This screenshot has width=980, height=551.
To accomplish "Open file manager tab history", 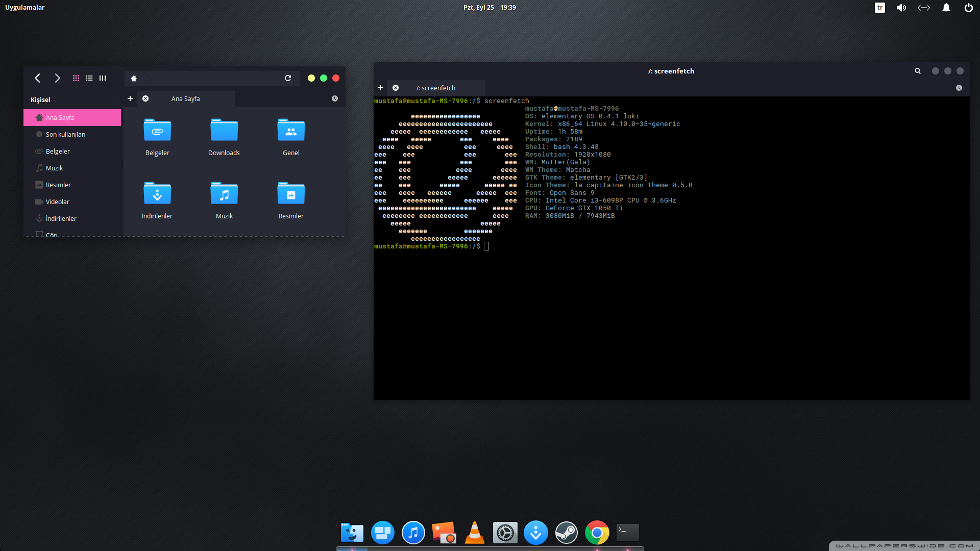I will pyautogui.click(x=335, y=98).
